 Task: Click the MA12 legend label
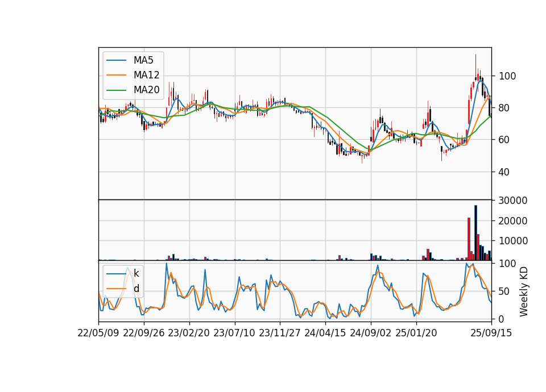click(146, 75)
